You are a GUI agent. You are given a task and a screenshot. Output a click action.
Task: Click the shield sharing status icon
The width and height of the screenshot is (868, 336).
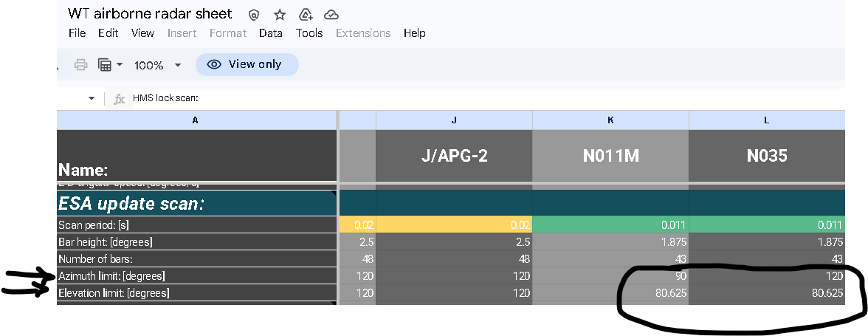click(254, 15)
